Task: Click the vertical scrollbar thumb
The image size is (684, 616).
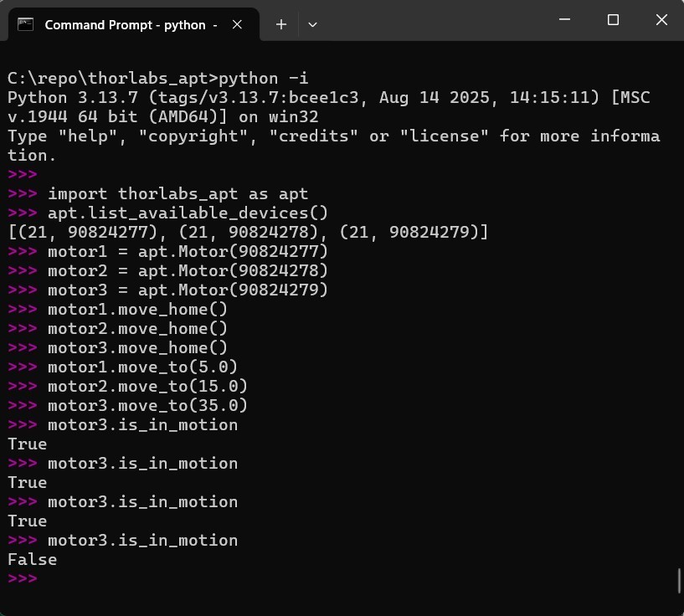Action: click(679, 580)
